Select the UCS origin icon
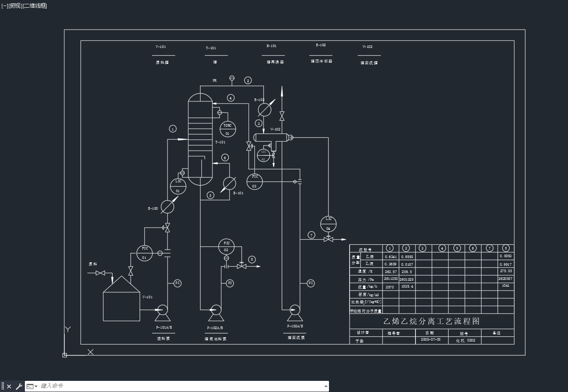Image resolution: width=568 pixels, height=392 pixels. (65, 355)
